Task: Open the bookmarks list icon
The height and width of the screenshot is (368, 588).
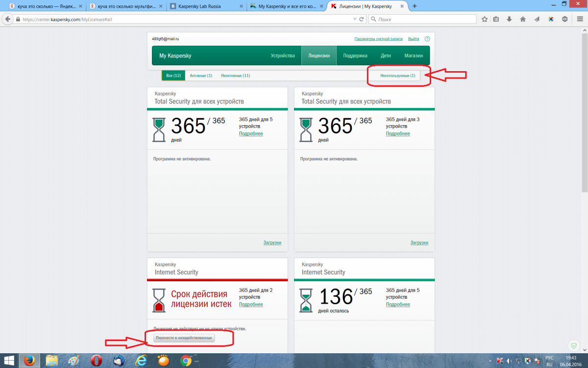Action: click(x=496, y=19)
